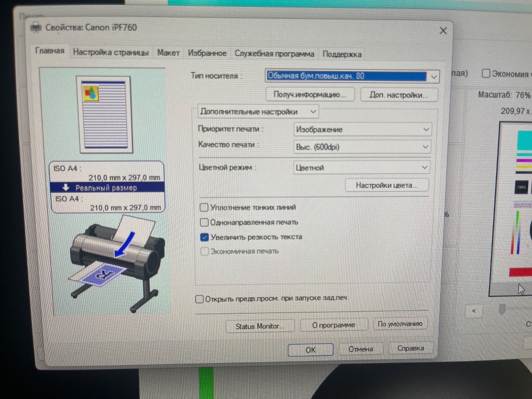Click the page layout preview thumbnail

[105, 115]
